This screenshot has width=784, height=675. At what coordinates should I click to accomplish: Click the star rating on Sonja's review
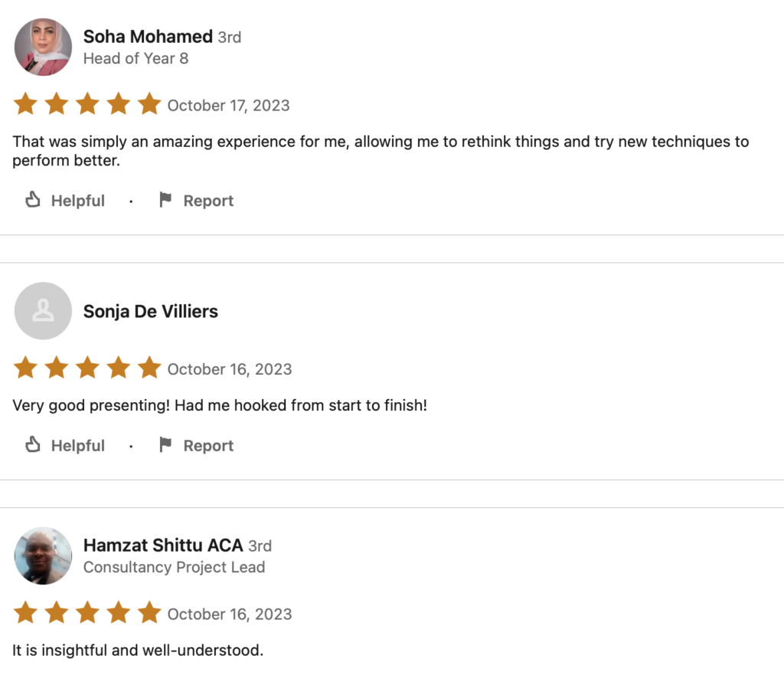(x=87, y=369)
